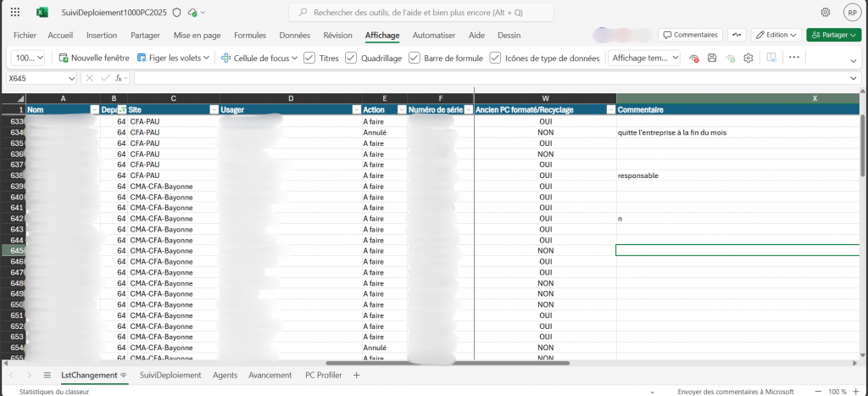Click the Commentaires button

[x=690, y=35]
